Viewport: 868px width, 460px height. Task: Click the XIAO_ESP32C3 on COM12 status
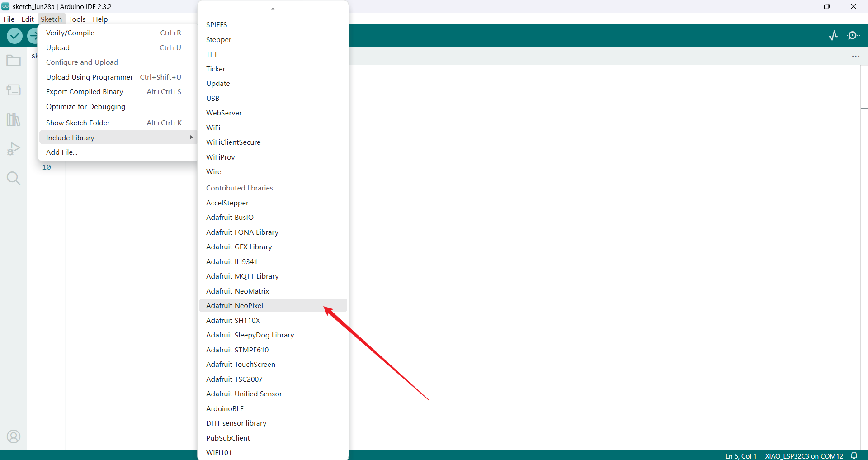click(x=804, y=456)
